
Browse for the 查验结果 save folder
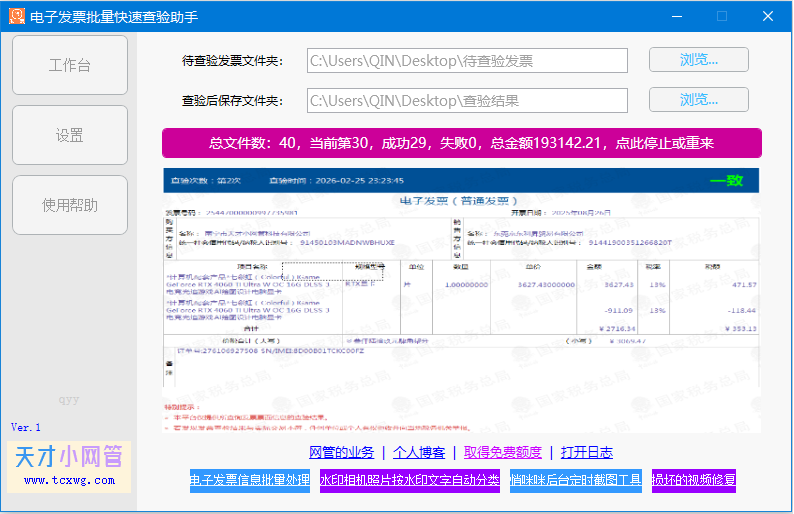(x=698, y=100)
